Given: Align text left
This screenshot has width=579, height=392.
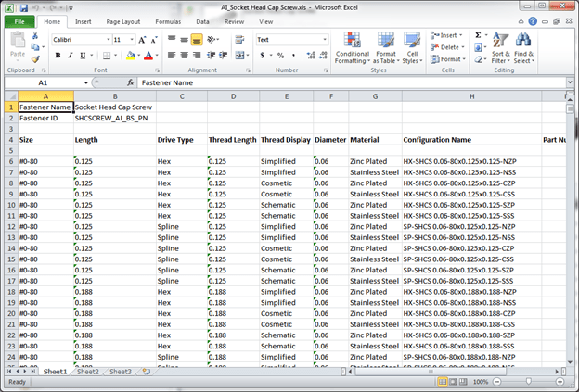Looking at the screenshot, I should point(172,56).
